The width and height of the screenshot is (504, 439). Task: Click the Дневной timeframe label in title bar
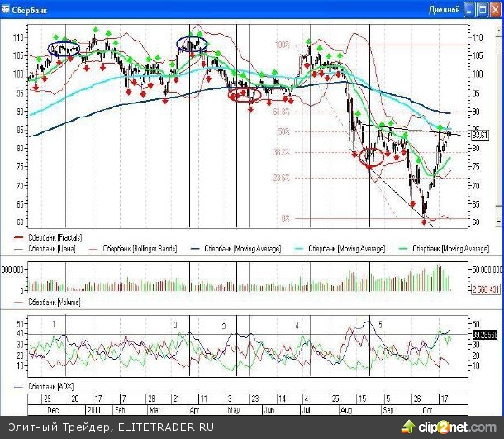pyautogui.click(x=444, y=10)
